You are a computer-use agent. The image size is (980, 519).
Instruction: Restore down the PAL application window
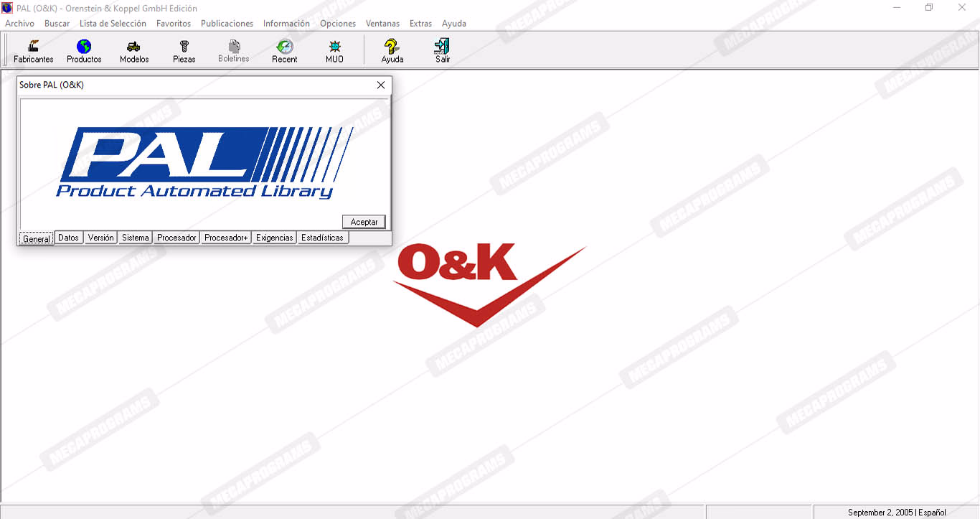pyautogui.click(x=929, y=8)
